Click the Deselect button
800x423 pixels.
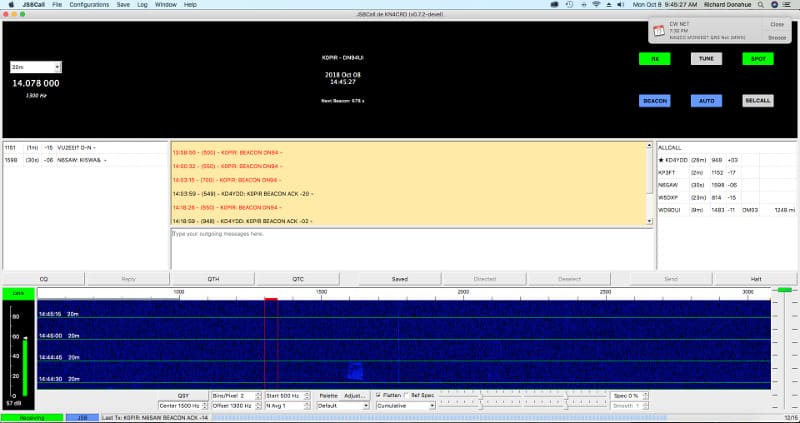[x=569, y=279]
